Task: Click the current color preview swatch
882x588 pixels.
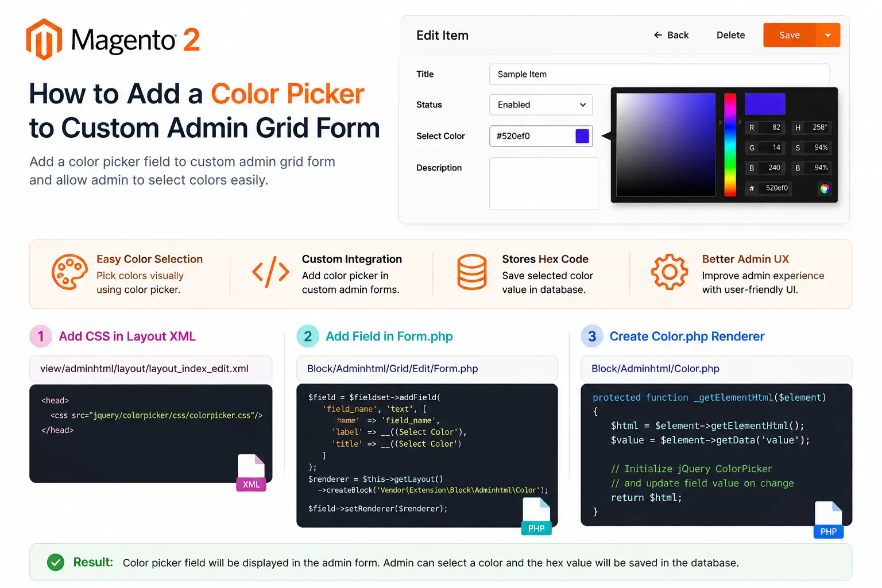Action: (765, 104)
